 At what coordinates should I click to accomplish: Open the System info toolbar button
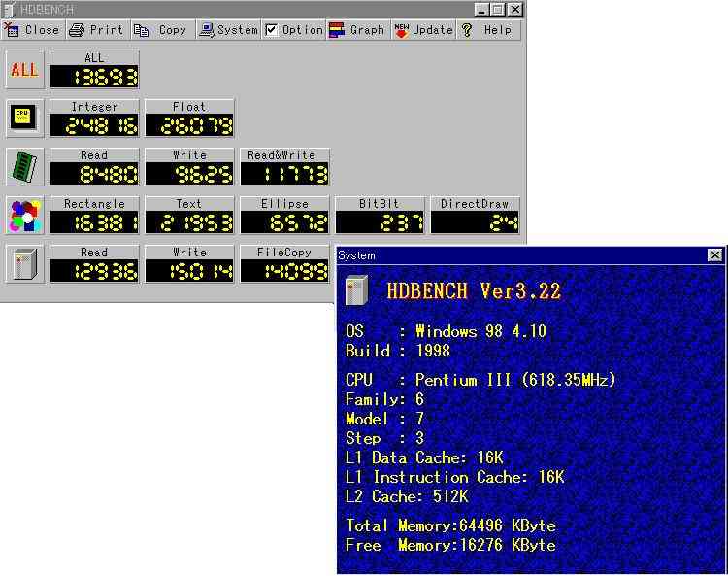228,30
